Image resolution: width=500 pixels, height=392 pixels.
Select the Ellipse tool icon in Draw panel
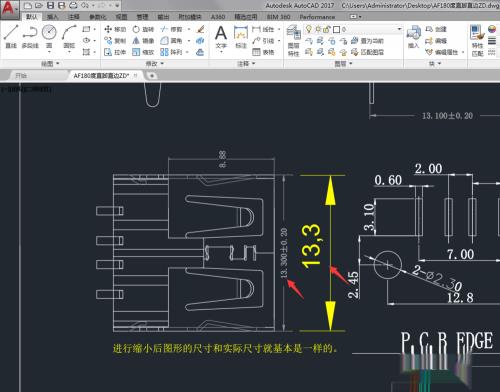point(86,40)
